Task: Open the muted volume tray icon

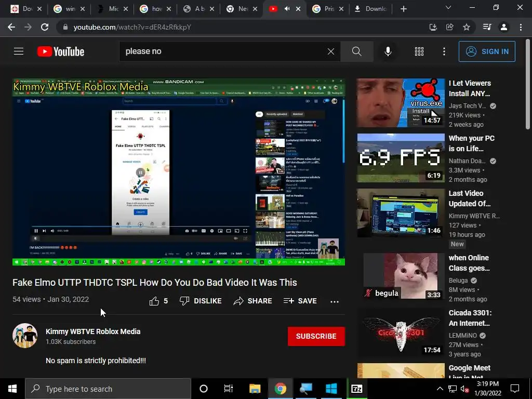Action: (464, 389)
